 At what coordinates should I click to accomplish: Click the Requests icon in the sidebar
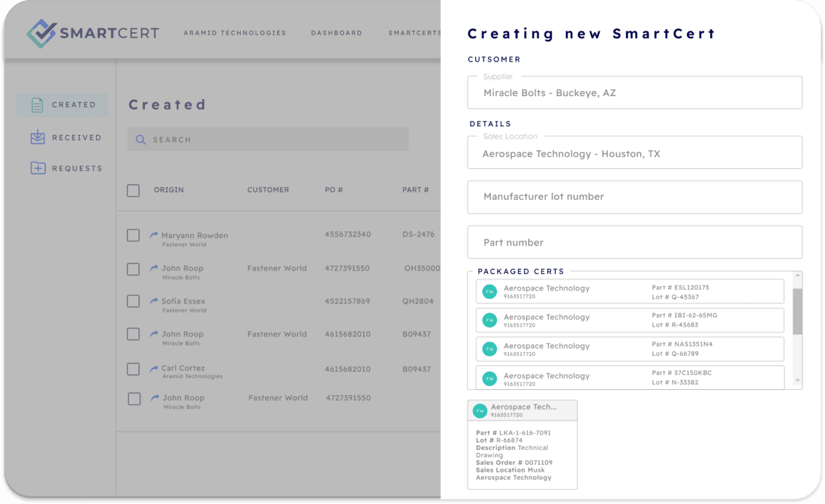point(37,168)
